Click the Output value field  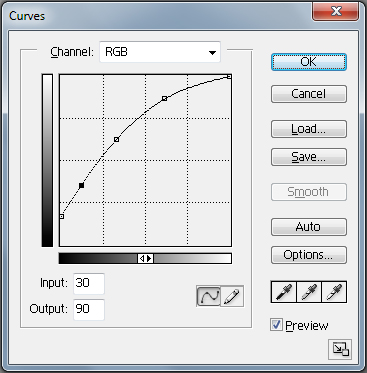89,309
